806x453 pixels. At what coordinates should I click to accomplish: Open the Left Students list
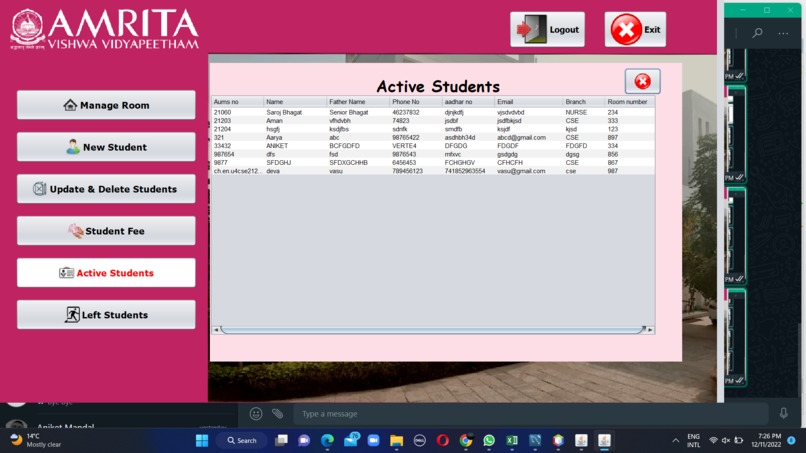(106, 315)
